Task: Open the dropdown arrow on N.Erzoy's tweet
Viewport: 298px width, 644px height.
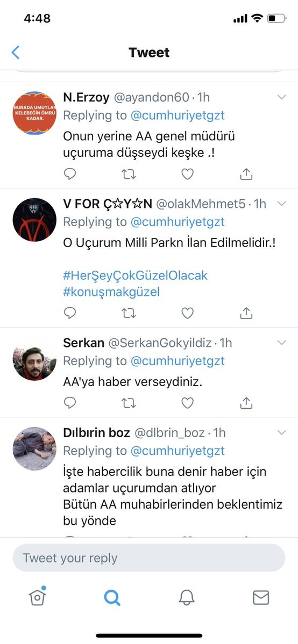Action: (282, 97)
